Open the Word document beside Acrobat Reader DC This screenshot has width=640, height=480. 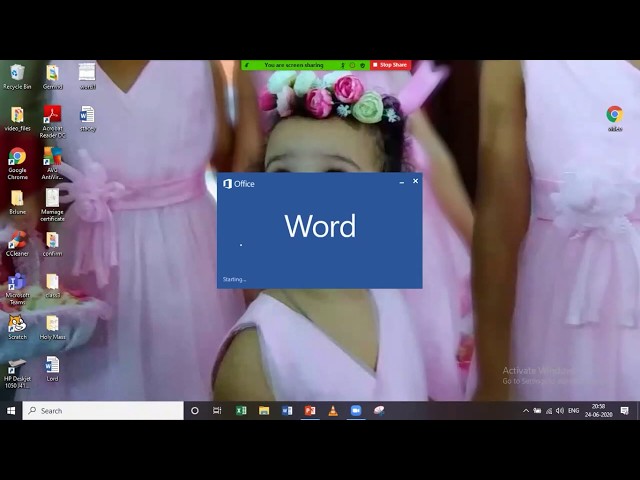(87, 118)
